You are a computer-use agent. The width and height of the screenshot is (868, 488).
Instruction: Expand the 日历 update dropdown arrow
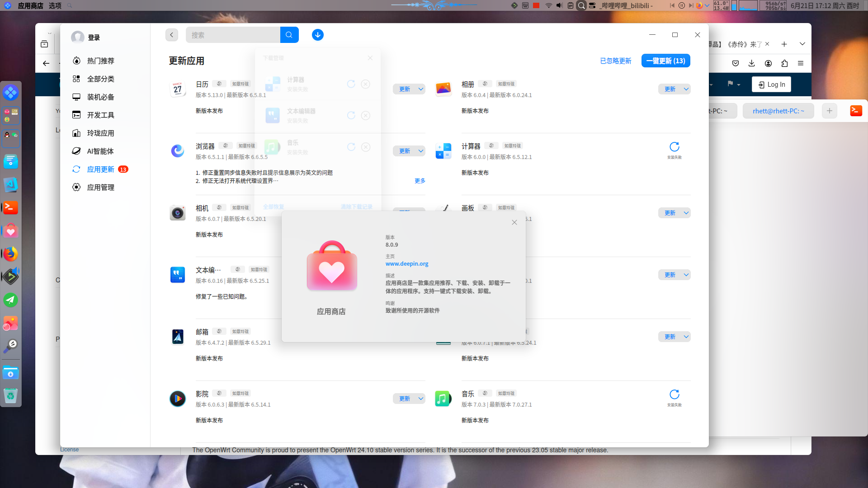tap(421, 89)
